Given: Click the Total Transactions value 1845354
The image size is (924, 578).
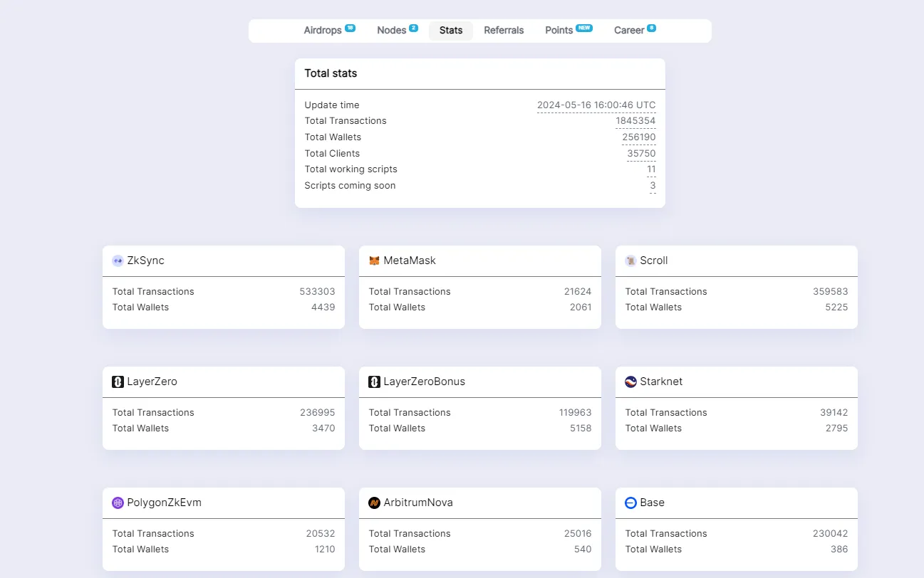Looking at the screenshot, I should tap(635, 121).
